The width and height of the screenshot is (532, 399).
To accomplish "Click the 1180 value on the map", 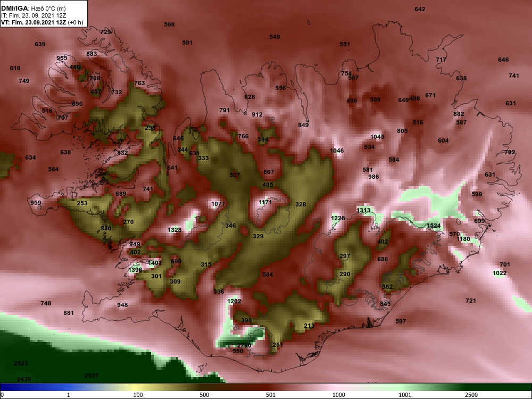I will coord(463,239).
